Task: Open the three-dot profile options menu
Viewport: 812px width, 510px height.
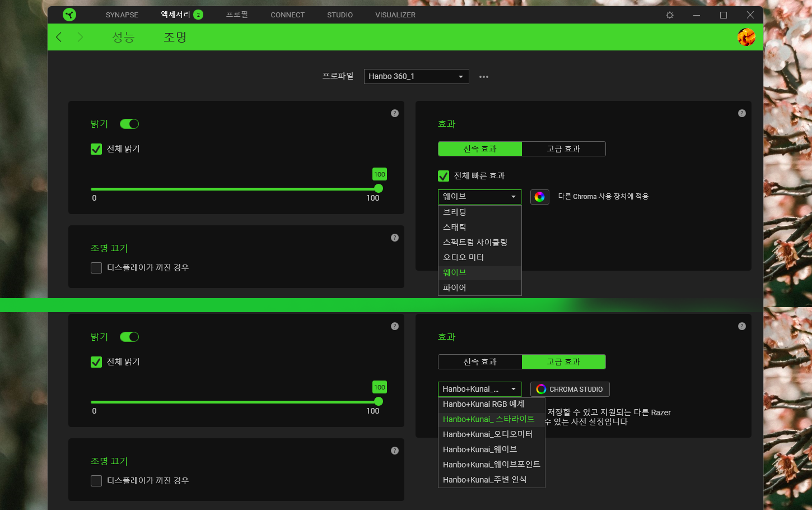Action: point(484,77)
